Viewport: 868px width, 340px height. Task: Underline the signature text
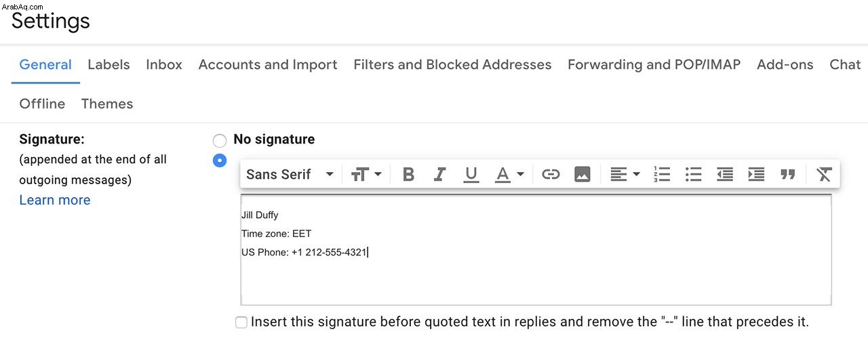tap(471, 175)
